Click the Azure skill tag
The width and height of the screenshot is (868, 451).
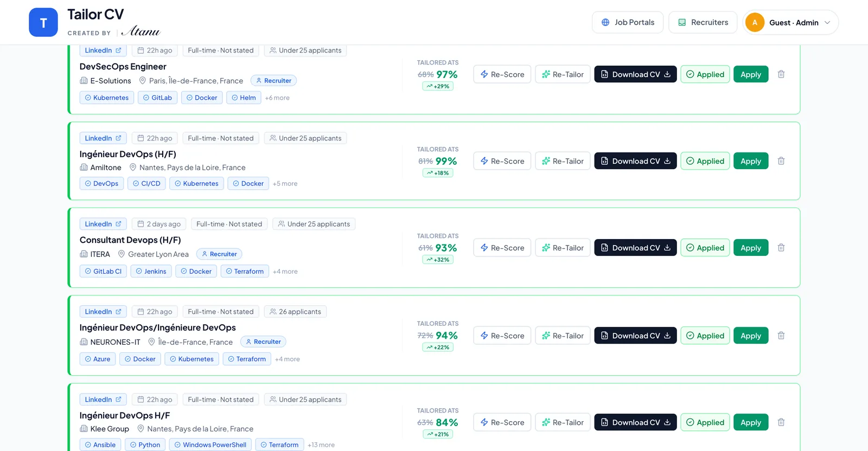click(98, 359)
